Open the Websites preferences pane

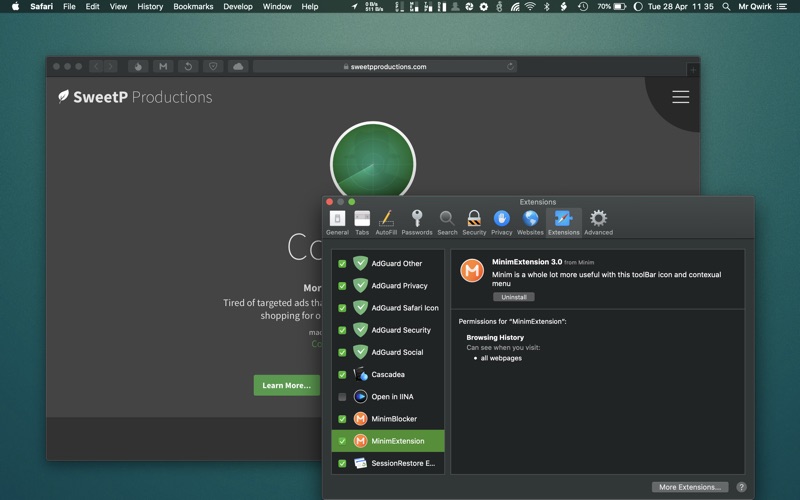click(530, 222)
